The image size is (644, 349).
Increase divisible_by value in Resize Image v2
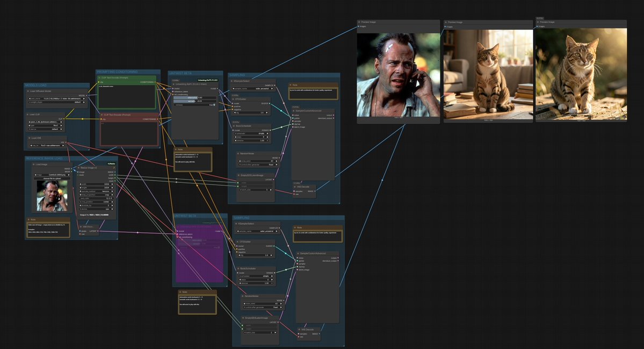(x=112, y=205)
